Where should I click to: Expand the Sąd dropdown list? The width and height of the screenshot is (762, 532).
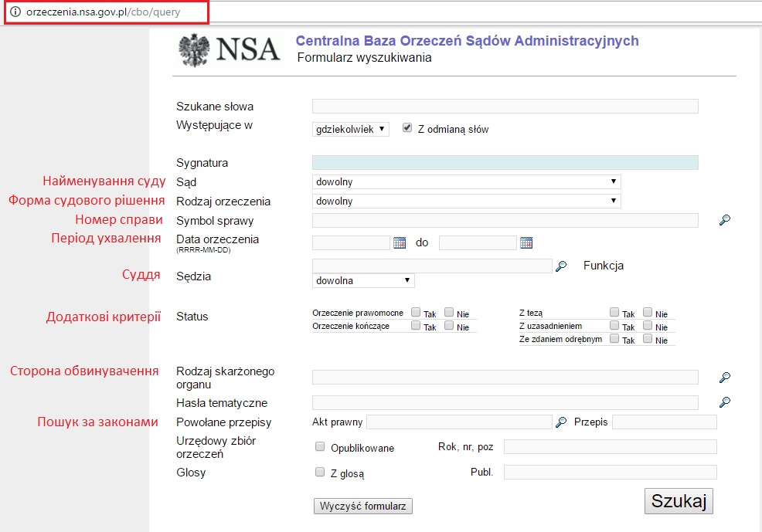466,182
